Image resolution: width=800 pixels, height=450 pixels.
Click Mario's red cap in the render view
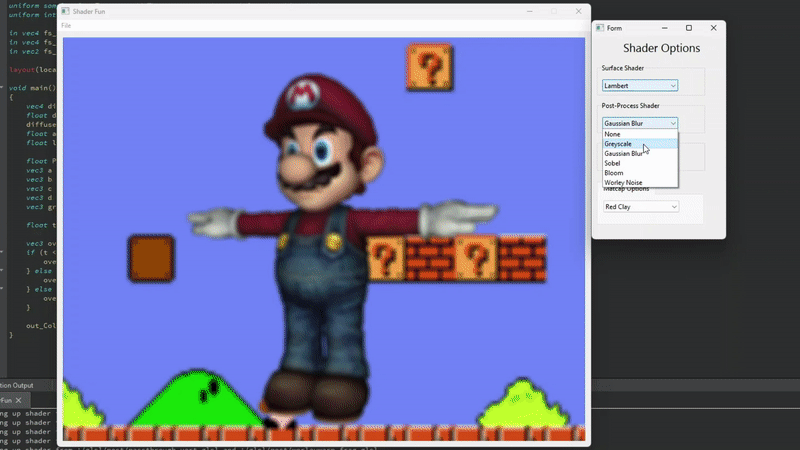[319, 107]
